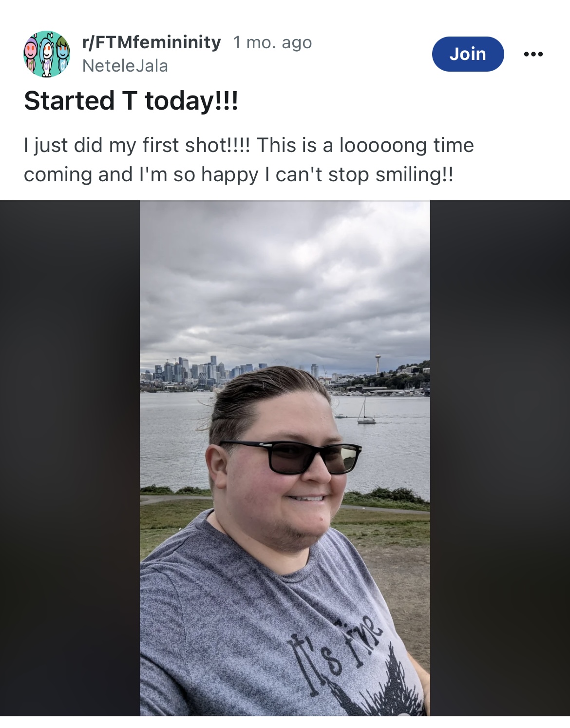Click the cloudy sky area of photo
This screenshot has width=570, height=728.
pyautogui.click(x=285, y=278)
